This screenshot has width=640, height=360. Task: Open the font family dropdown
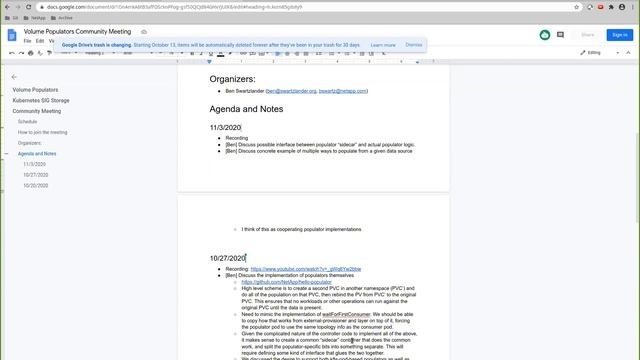click(138, 53)
